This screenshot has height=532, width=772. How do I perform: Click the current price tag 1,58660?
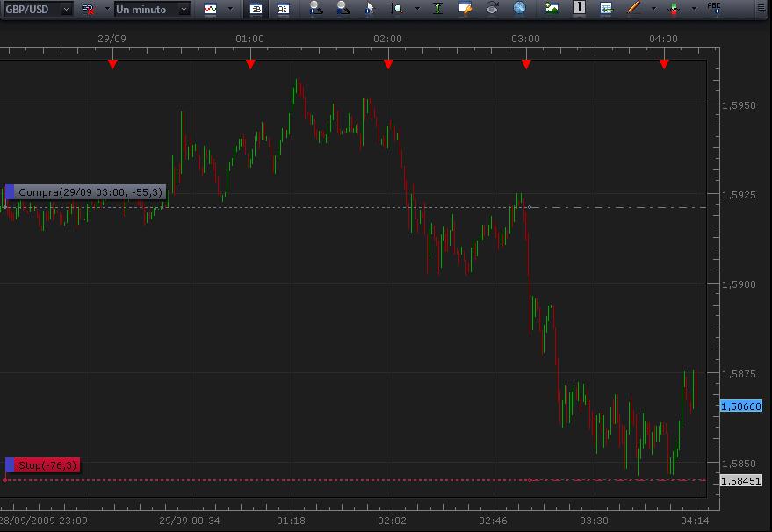(741, 406)
